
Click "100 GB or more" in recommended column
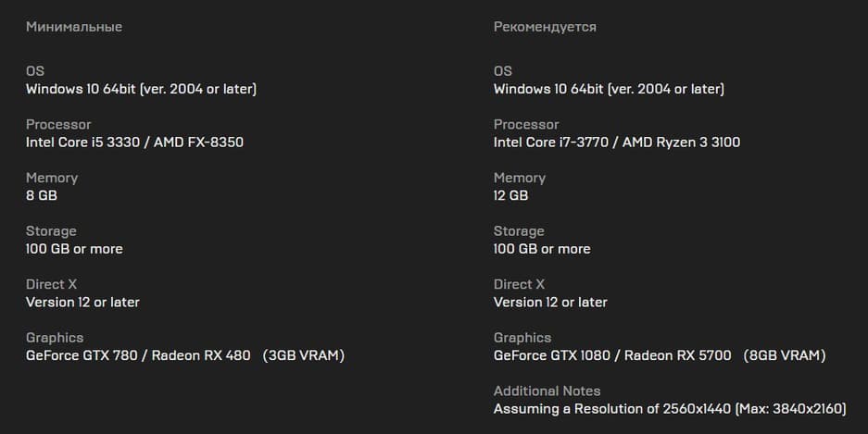coord(542,249)
